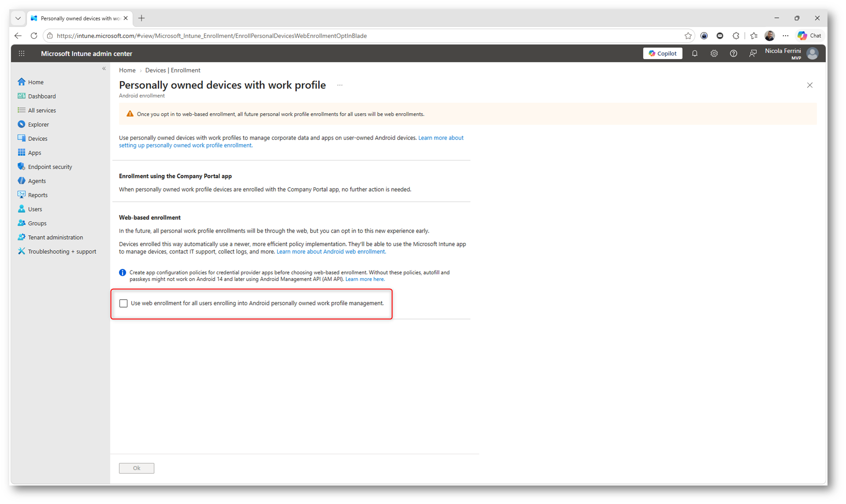Open the Copilot Chat button in browser
Viewport: 846px width, 504px height.
click(809, 36)
